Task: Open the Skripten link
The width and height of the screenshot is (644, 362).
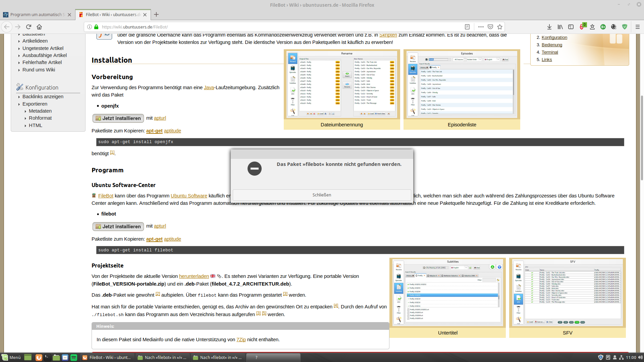Action: (x=388, y=35)
